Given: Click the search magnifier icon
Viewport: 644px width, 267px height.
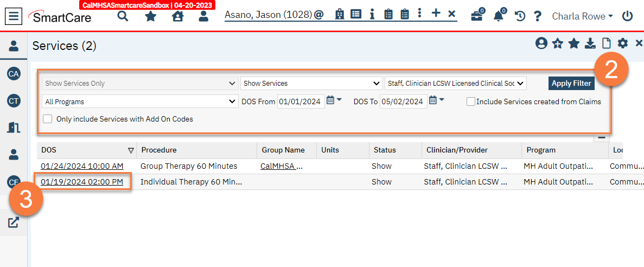Looking at the screenshot, I should click(123, 16).
